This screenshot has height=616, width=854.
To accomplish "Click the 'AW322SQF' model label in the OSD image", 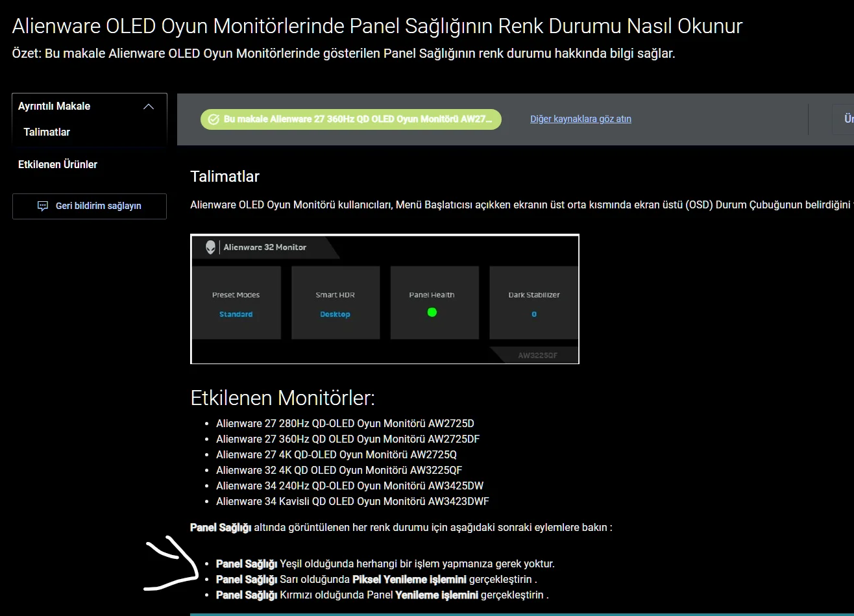I will point(538,356).
